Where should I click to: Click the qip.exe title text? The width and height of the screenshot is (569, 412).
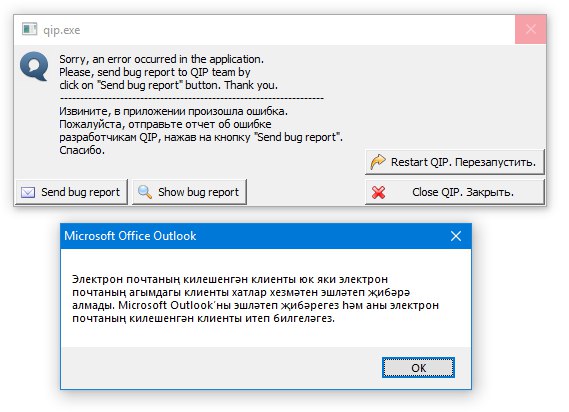[62, 30]
